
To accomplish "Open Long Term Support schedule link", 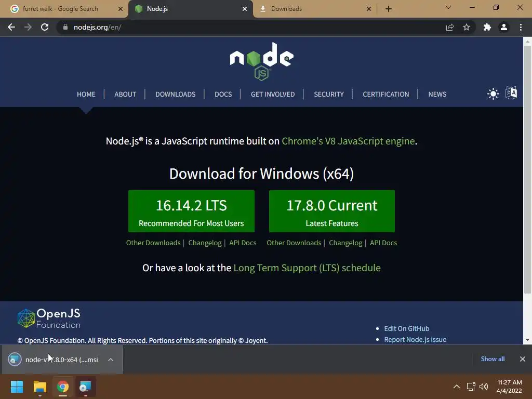I will 307,268.
